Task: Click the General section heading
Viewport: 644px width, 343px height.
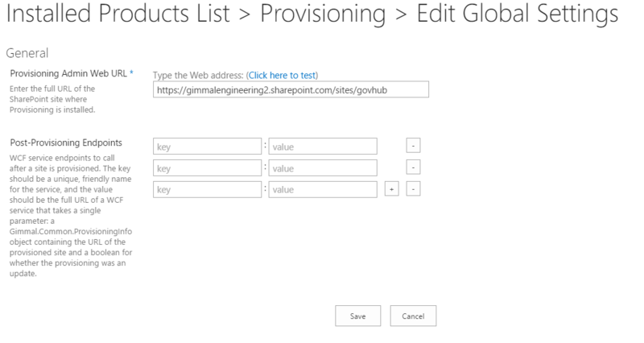Action: 27,53
